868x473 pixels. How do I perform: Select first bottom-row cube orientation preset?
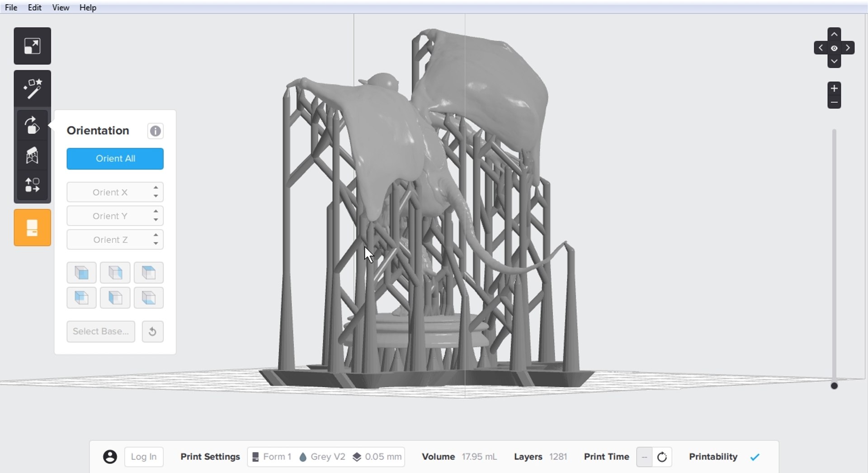[81, 298]
